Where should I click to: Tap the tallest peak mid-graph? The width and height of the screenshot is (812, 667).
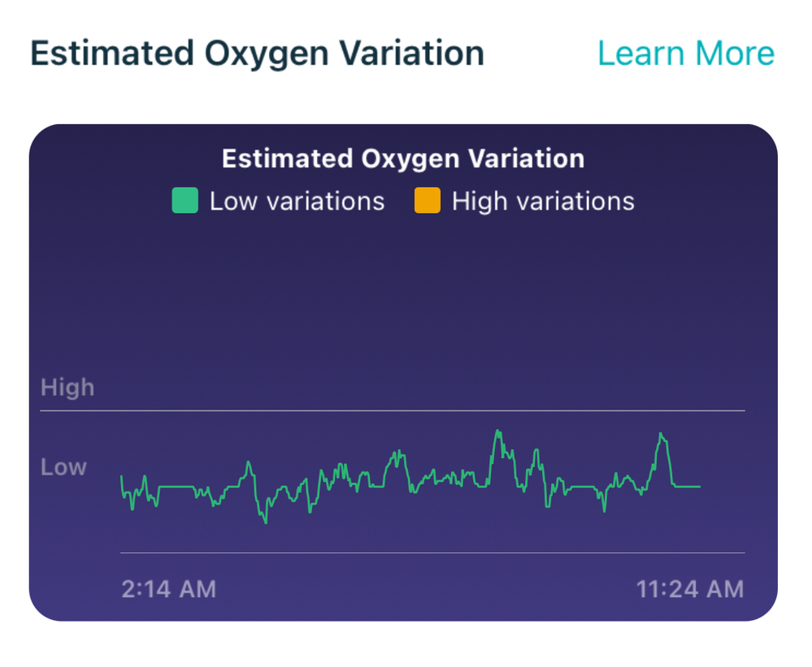(x=498, y=433)
